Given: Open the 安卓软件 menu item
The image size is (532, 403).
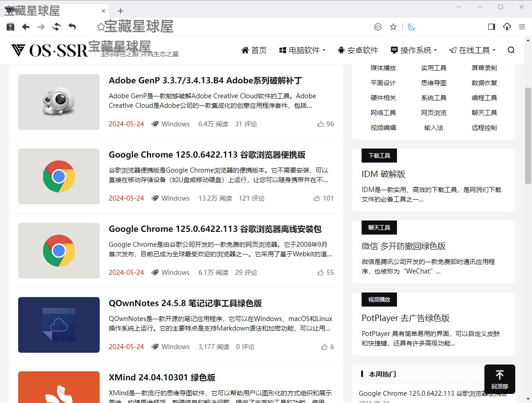Looking at the screenshot, I should (x=358, y=50).
